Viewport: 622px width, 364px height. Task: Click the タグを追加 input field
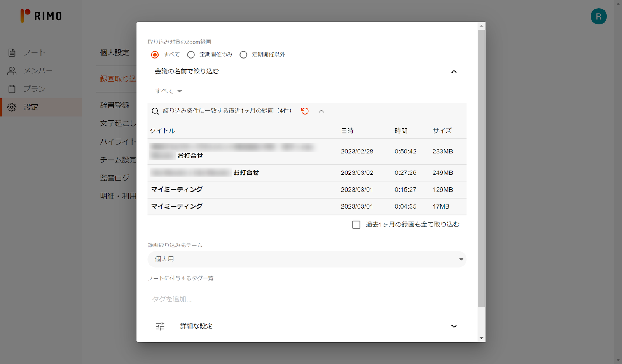tap(306, 299)
